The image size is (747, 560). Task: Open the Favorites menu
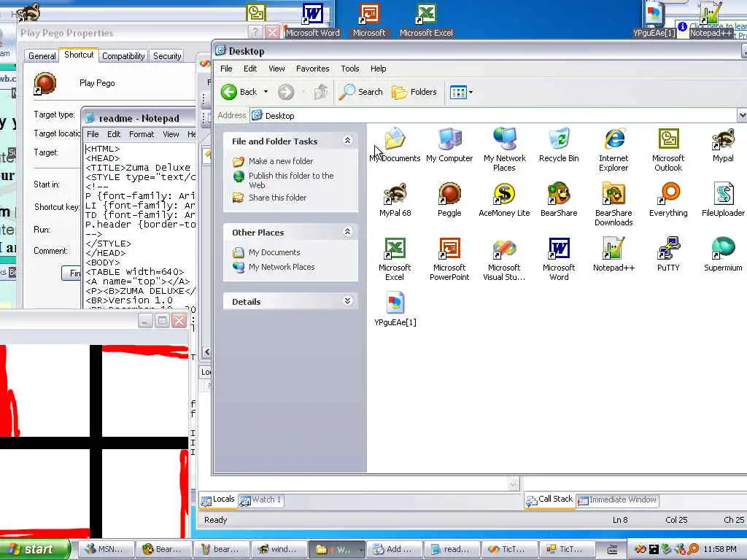[x=312, y=69]
